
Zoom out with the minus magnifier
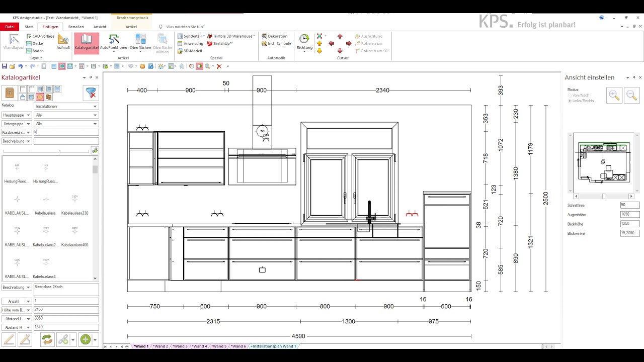(x=632, y=95)
